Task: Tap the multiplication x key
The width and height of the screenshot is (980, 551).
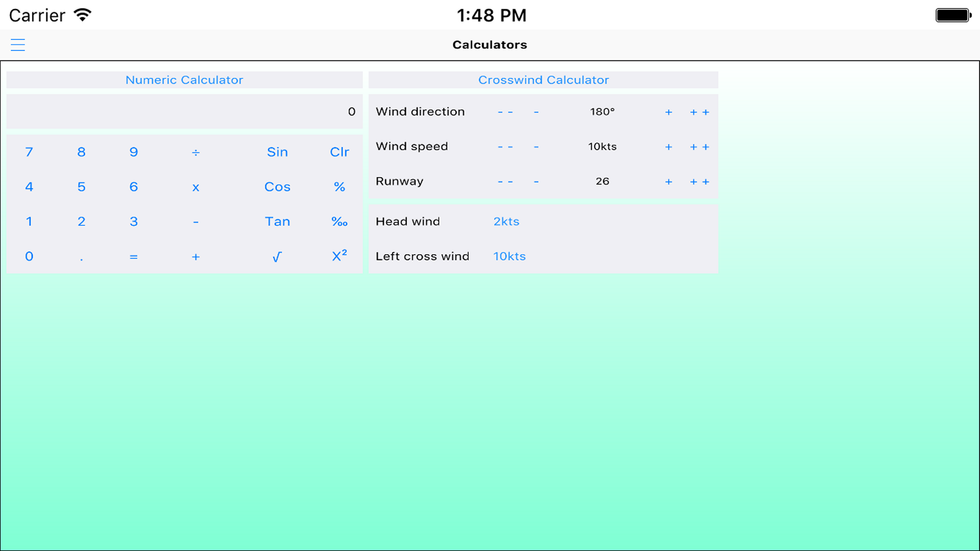Action: [x=196, y=187]
